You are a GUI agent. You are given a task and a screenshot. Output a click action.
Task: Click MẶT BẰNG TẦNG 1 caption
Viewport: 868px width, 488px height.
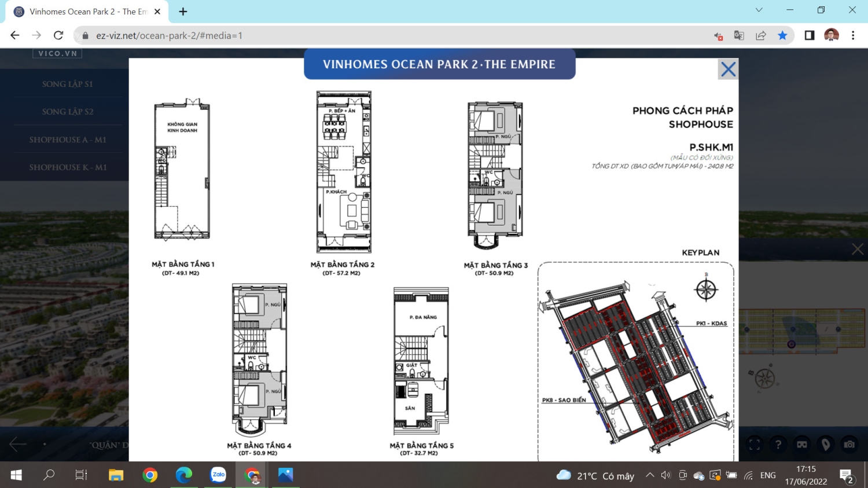point(183,265)
